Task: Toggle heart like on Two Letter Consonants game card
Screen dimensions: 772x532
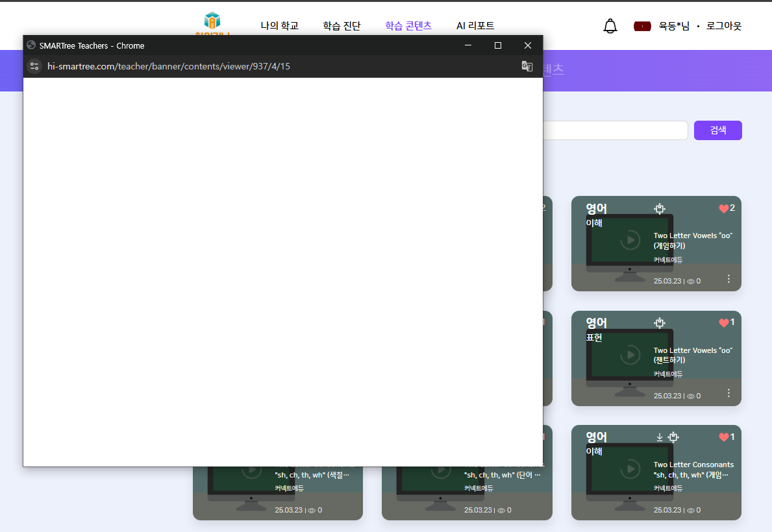Action: point(724,437)
